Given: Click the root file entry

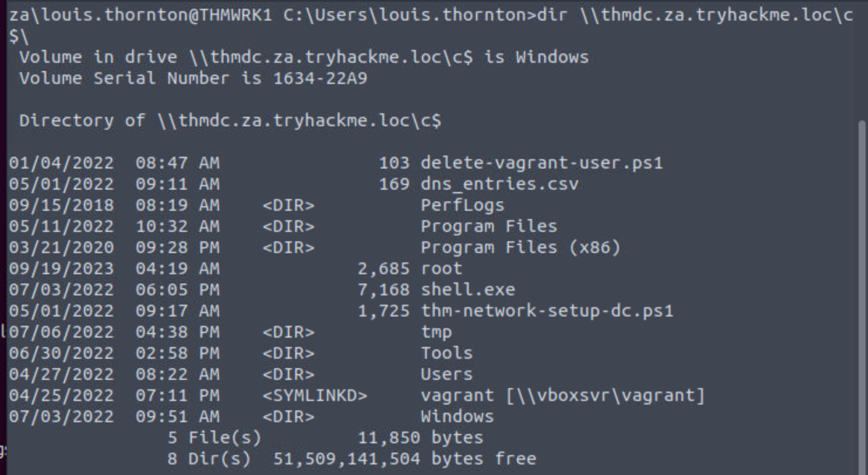Looking at the screenshot, I should 441,268.
